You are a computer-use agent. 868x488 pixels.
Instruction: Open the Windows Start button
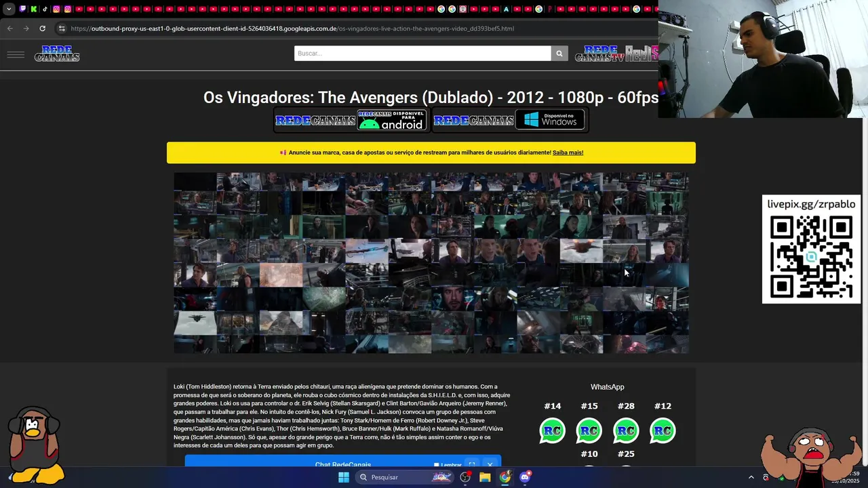344,477
